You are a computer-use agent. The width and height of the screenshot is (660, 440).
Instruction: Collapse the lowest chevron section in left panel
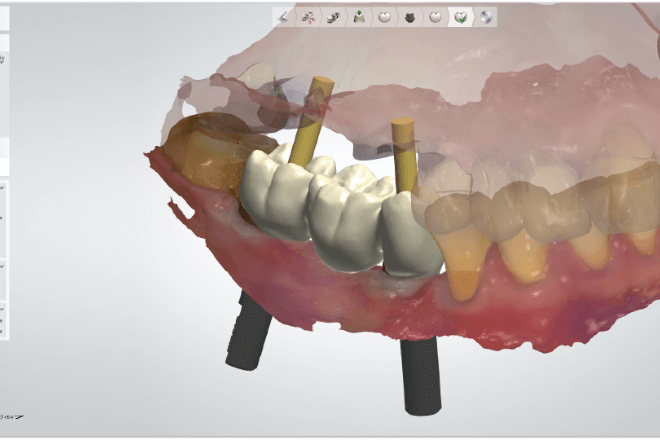(x=2, y=309)
